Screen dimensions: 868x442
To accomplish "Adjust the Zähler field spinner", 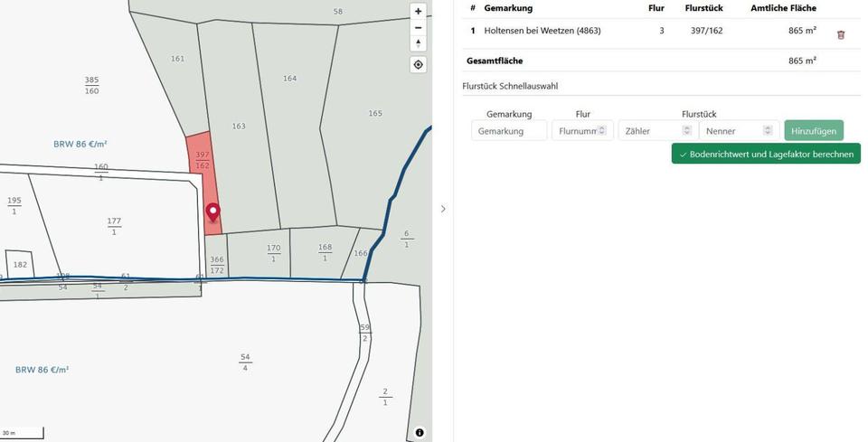I will pyautogui.click(x=686, y=130).
